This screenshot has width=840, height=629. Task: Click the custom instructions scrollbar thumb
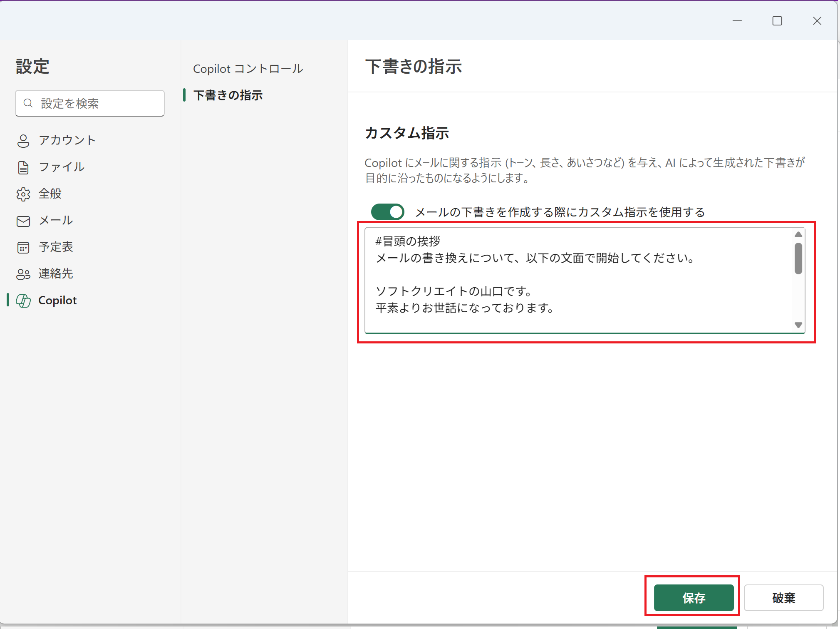pyautogui.click(x=798, y=259)
